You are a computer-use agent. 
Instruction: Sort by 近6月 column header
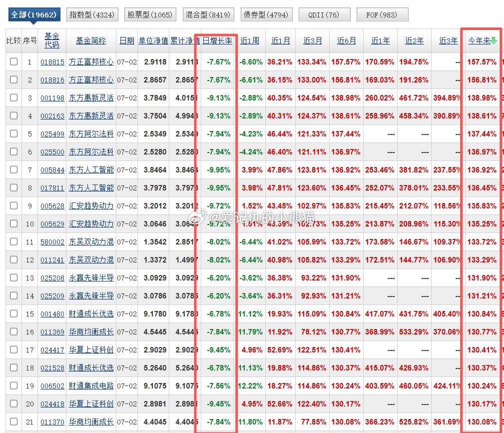(347, 41)
